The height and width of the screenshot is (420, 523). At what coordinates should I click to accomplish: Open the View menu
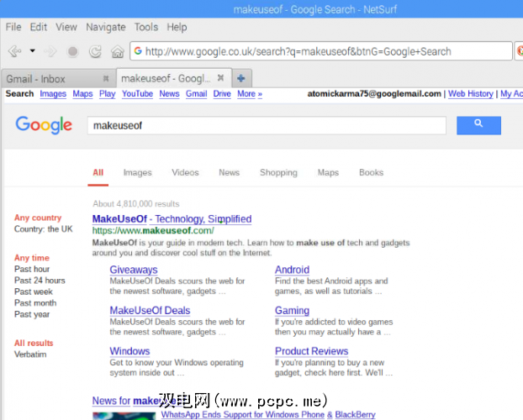coord(66,27)
